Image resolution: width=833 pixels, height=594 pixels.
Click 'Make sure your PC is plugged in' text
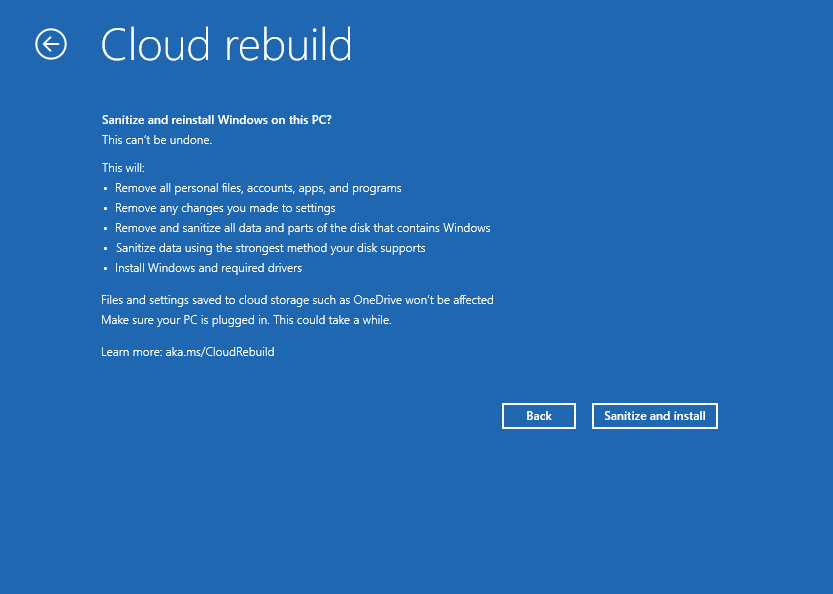[x=246, y=320]
